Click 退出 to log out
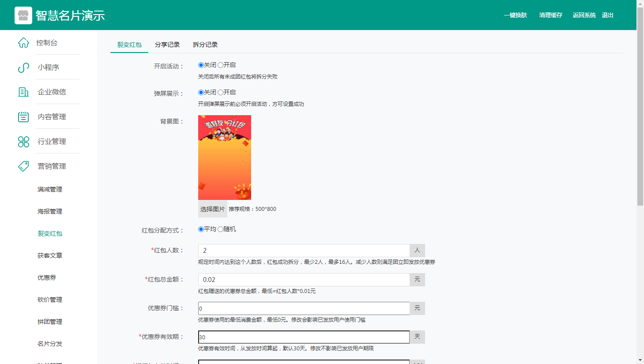Image resolution: width=644 pixels, height=364 pixels. point(608,15)
